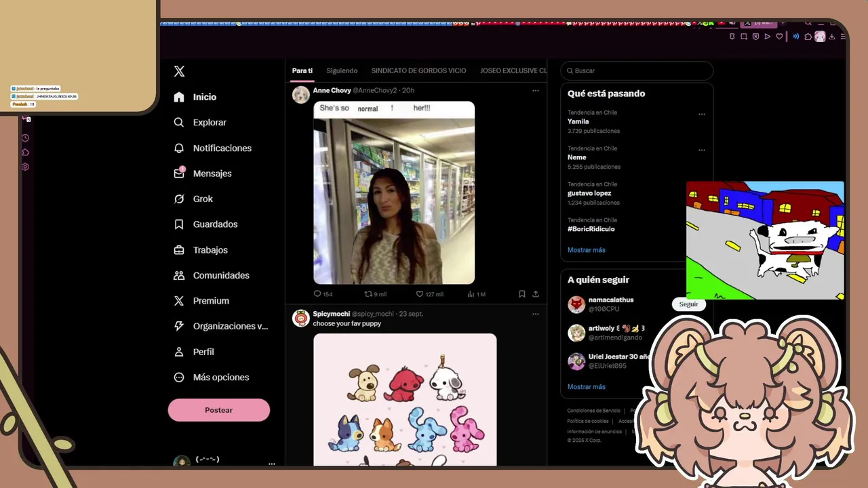Open browser sidebar settings gear icon
This screenshot has width=868, height=488.
point(25,167)
